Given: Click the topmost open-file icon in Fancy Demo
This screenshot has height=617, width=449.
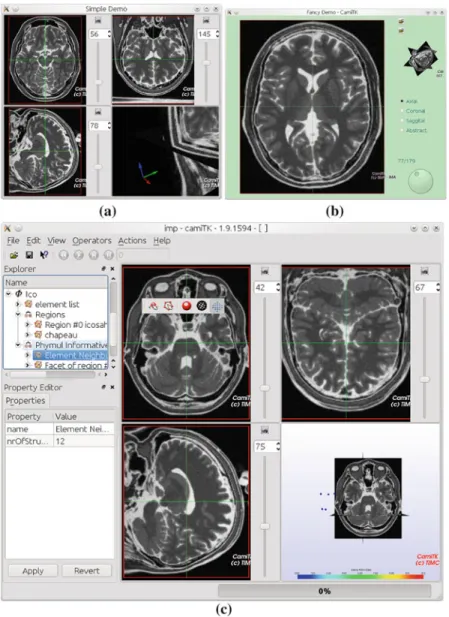Looking at the screenshot, I should pos(401,22).
